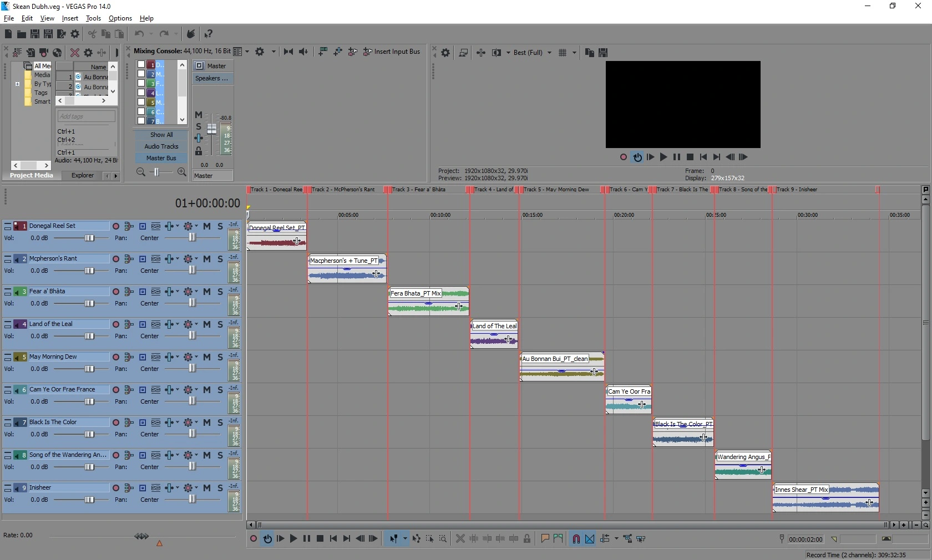Open Undo history dropdown arrow
This screenshot has width=932, height=560.
(151, 34)
